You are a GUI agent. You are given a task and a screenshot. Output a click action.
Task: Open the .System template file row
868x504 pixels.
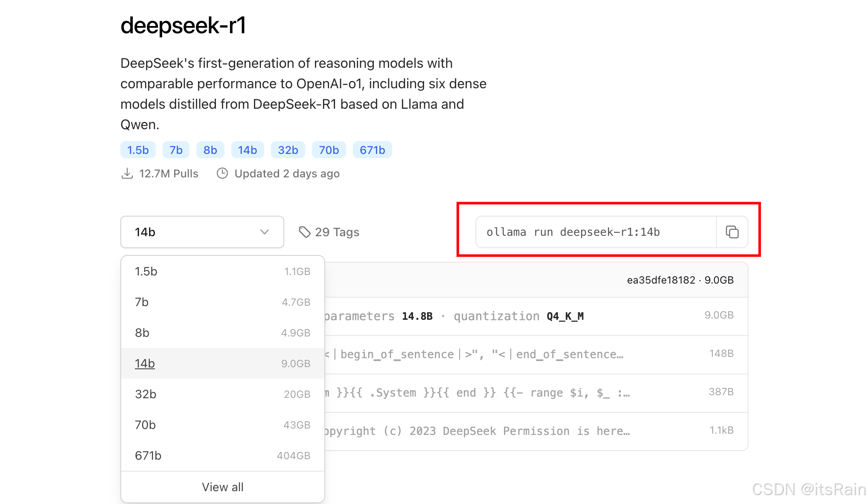536,393
